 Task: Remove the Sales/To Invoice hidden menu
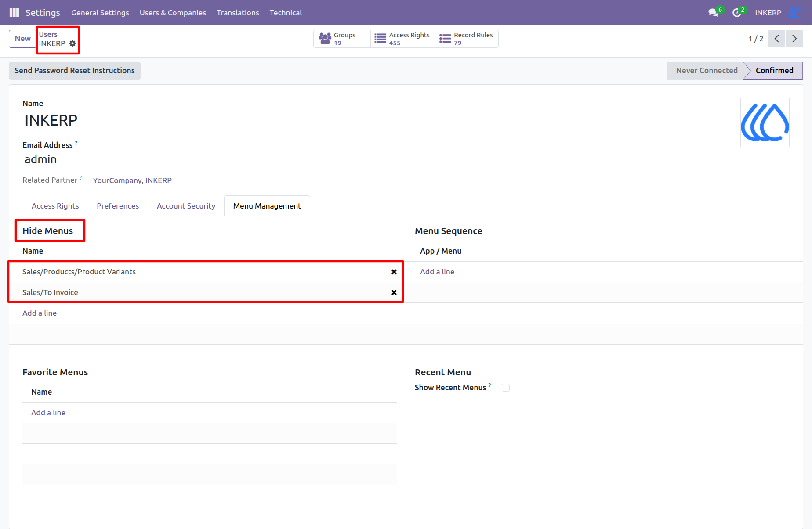[x=394, y=292]
